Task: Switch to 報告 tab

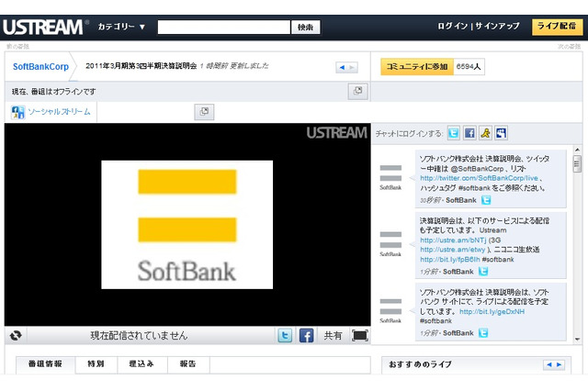Action: coord(187,364)
